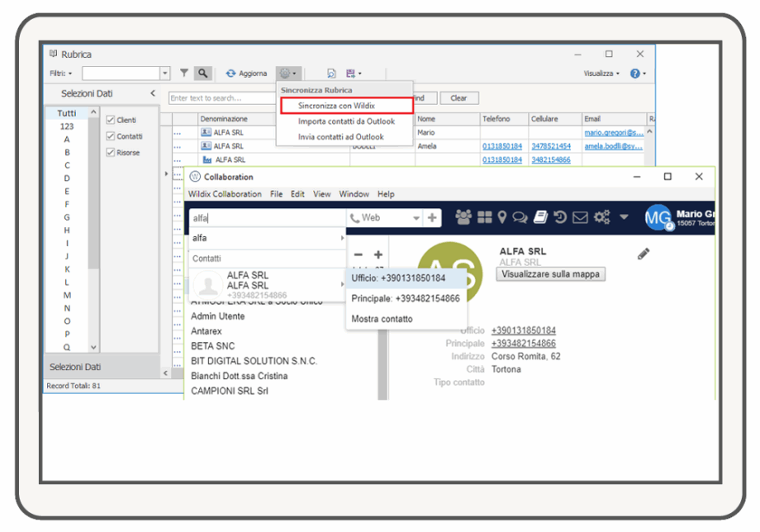The width and height of the screenshot is (760, 532).
Task: Open the Visualizza dropdown in Rubrica
Action: [601, 74]
